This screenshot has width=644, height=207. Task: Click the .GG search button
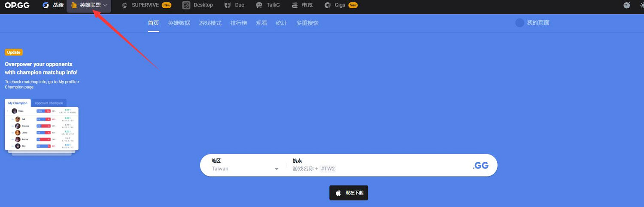pos(480,166)
